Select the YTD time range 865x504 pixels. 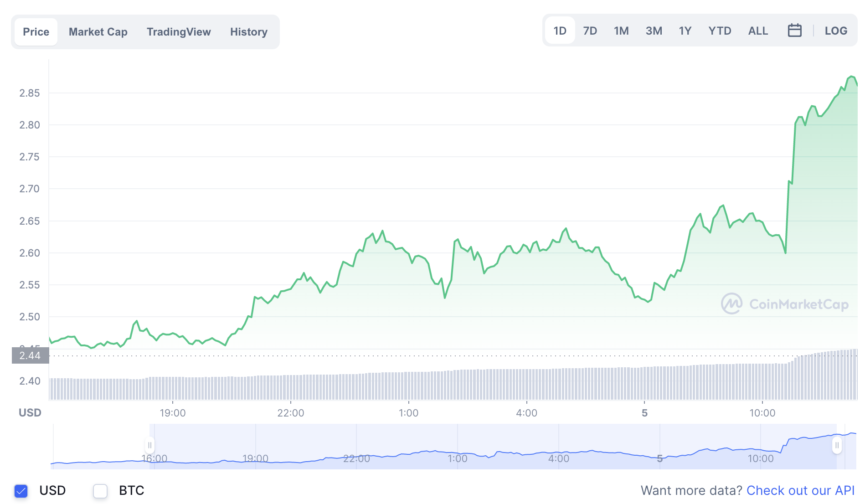point(720,31)
